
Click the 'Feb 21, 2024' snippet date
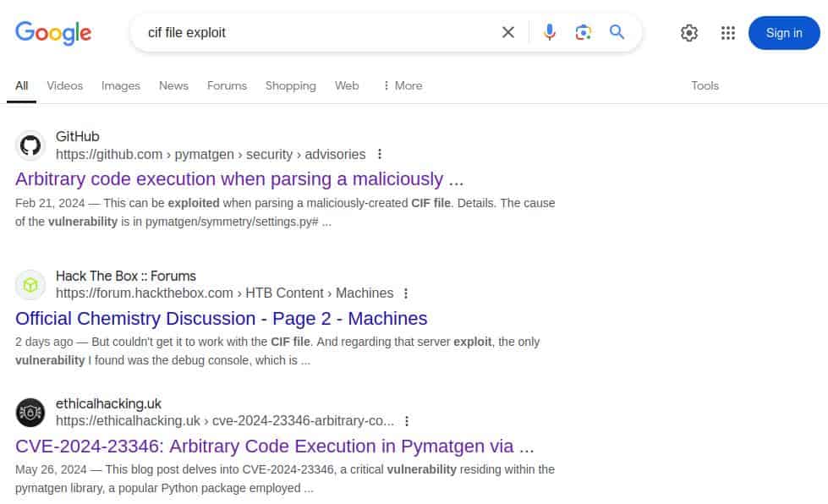(50, 203)
